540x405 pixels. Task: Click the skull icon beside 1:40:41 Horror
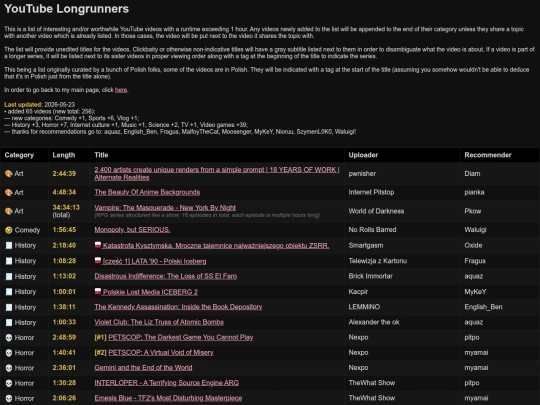point(9,353)
